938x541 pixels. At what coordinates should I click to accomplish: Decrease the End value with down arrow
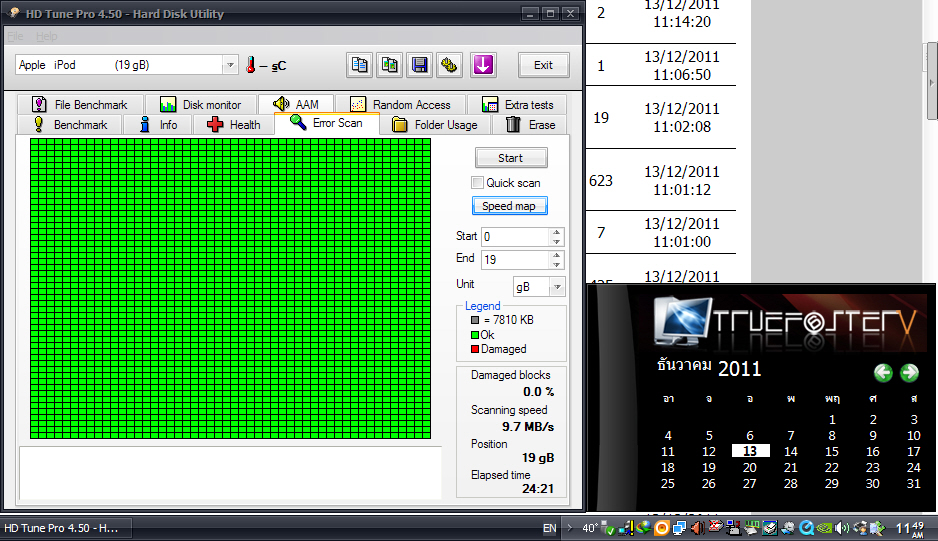[x=557, y=265]
